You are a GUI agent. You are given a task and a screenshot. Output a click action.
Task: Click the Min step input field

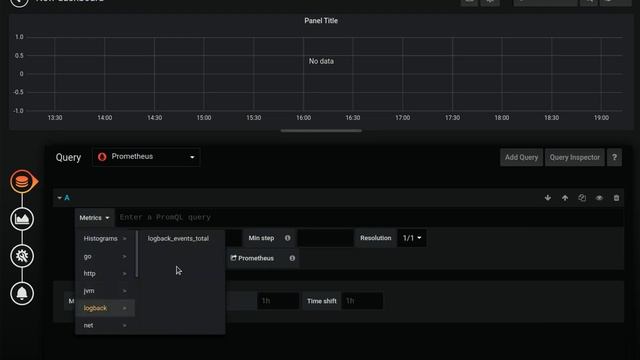coord(325,238)
